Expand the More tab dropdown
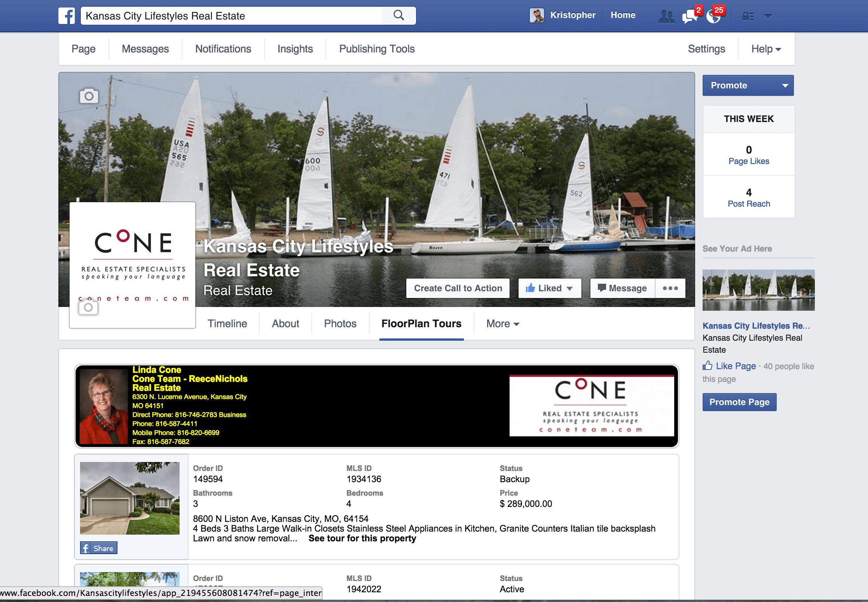The height and width of the screenshot is (602, 868). (x=502, y=323)
